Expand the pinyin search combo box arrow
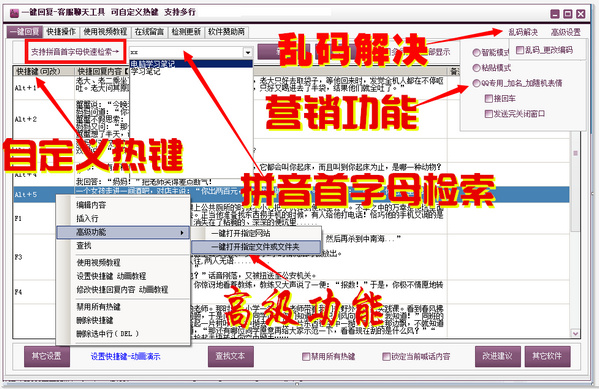Image resolution: width=599 pixels, height=389 pixels. tap(248, 52)
